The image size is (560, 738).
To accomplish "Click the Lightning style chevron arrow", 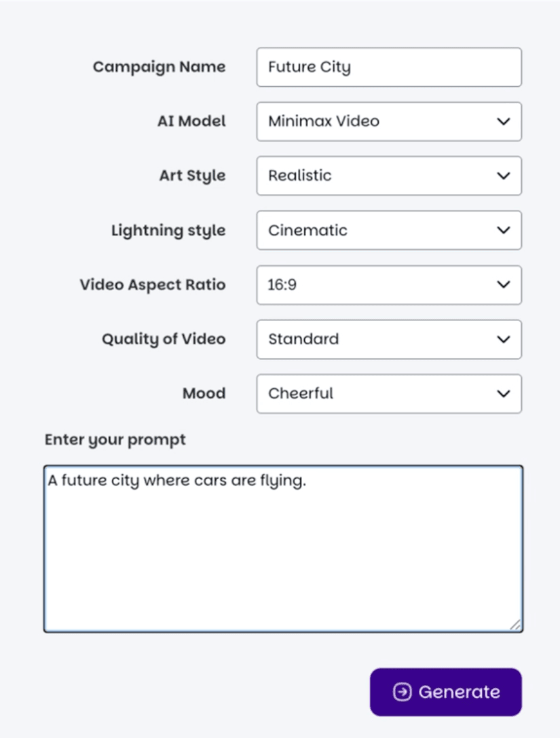I will point(504,230).
